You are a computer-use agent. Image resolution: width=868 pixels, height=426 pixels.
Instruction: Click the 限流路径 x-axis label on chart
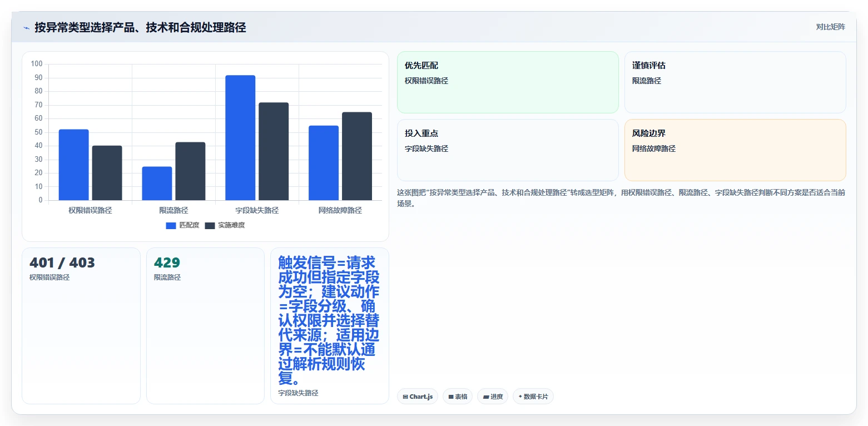pos(173,210)
